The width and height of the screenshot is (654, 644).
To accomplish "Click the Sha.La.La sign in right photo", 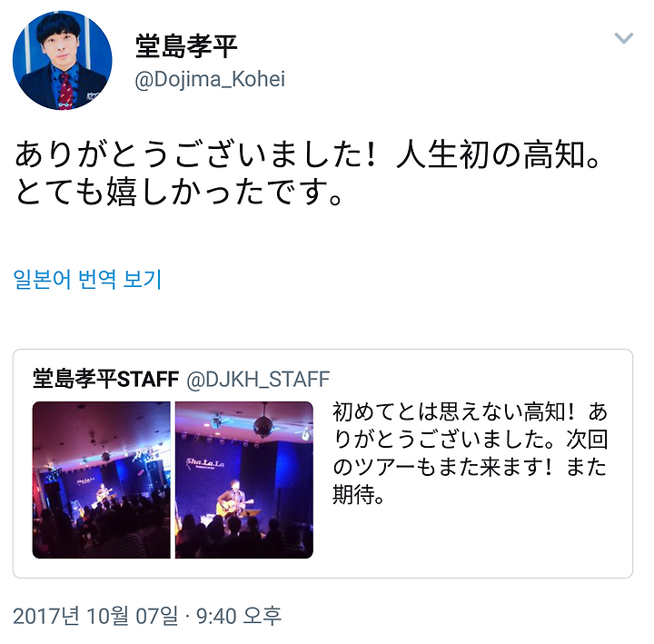I will (205, 462).
